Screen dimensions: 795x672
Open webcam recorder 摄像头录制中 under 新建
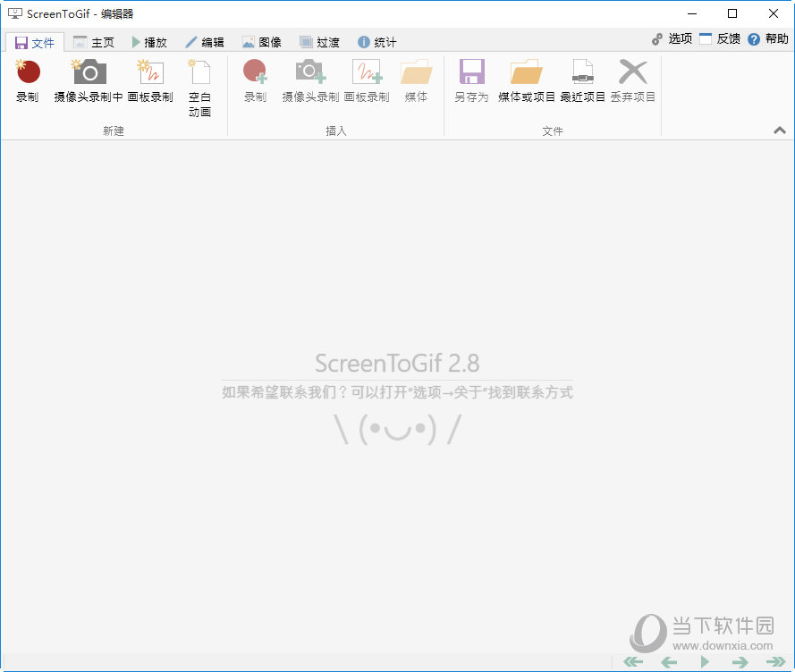(x=89, y=81)
